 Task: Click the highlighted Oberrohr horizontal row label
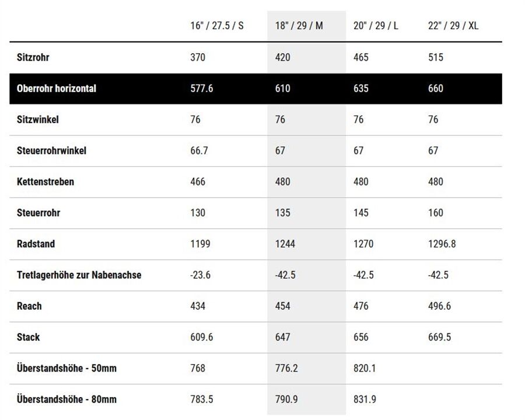[x=57, y=89]
